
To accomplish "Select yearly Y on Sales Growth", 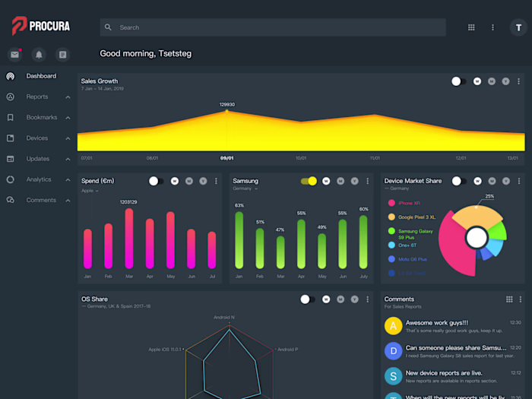I will [x=505, y=81].
